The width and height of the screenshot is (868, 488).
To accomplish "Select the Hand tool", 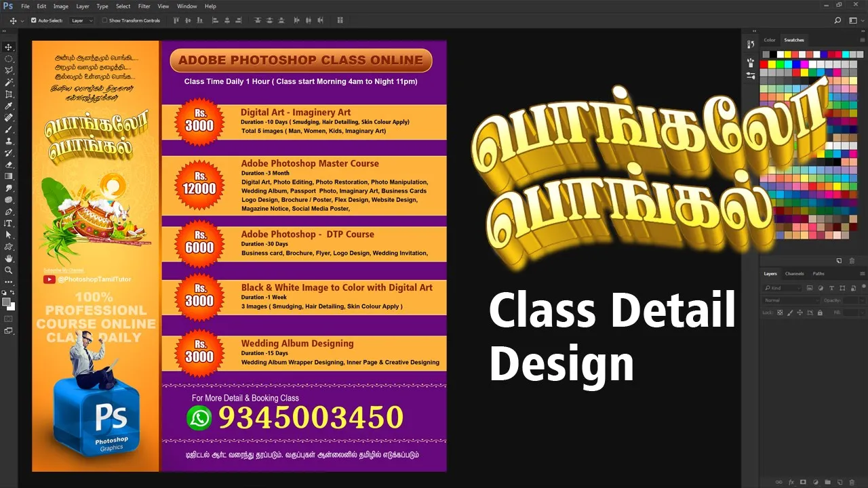I will 9,258.
